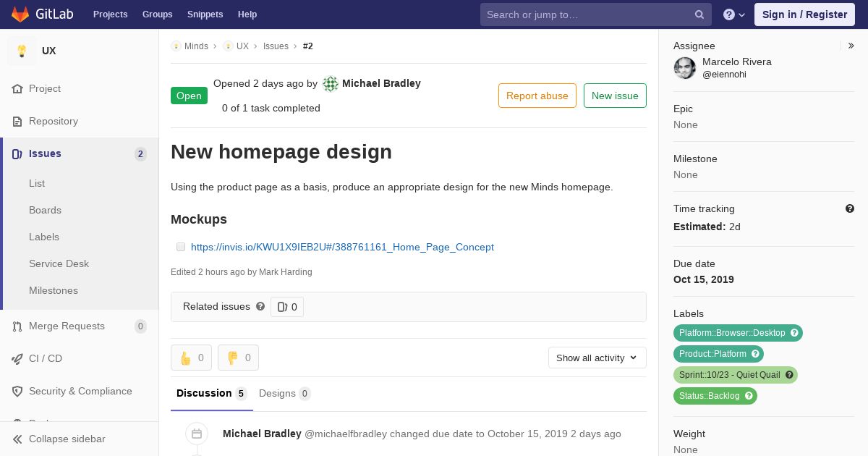
Task: Open the invis.io Home_Page_Concept link
Action: click(342, 247)
